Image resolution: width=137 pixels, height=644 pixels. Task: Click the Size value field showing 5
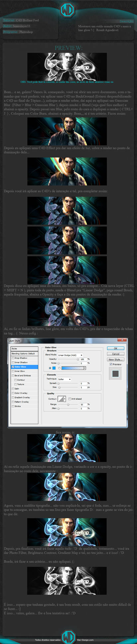click(83, 387)
